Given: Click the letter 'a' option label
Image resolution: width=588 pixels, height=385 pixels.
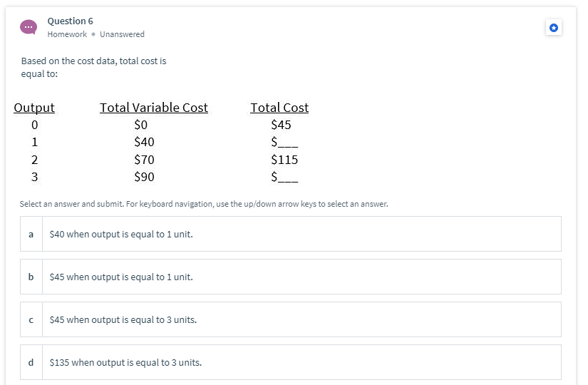Looking at the screenshot, I should point(31,234).
